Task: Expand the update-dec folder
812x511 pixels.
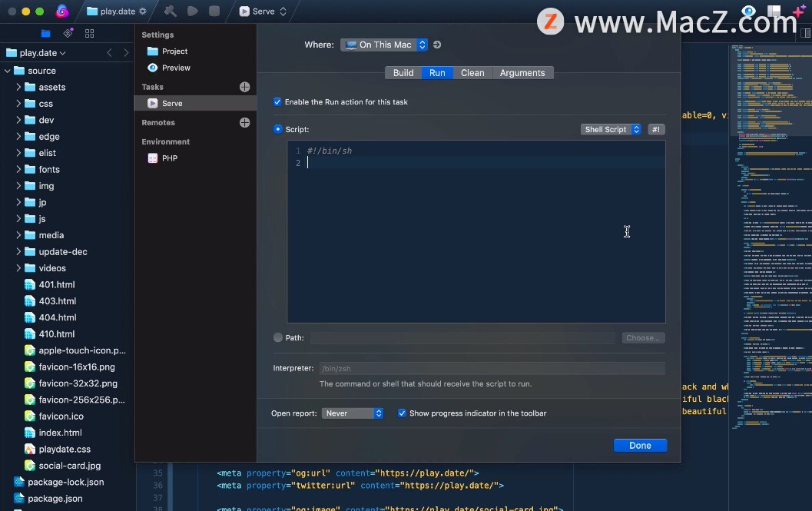Action: coord(18,251)
